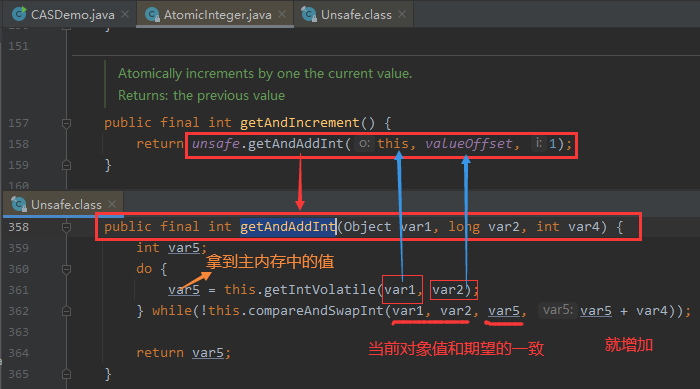The image size is (700, 389).
Task: Collapse the getAndIncrement method at line 157
Action: tap(67, 123)
